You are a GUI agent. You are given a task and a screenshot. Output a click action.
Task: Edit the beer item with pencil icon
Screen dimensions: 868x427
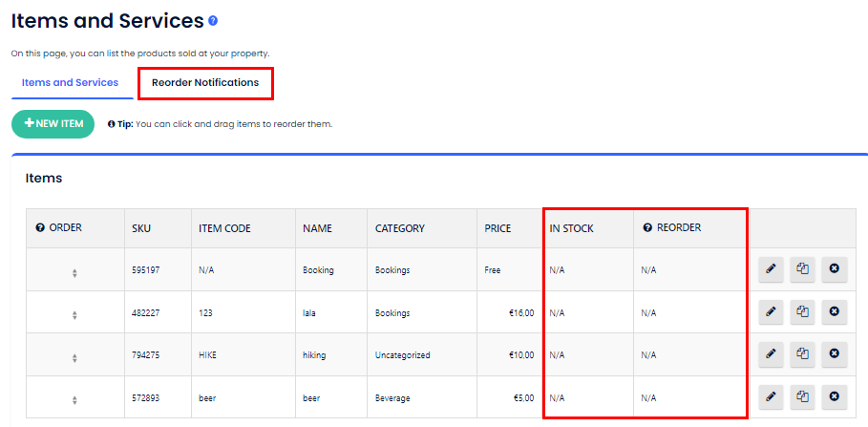click(x=771, y=396)
